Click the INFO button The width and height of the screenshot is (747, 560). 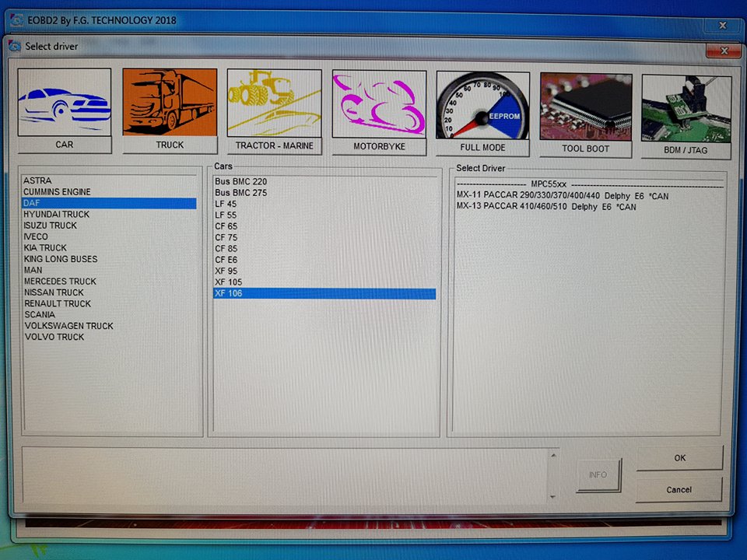coord(598,474)
